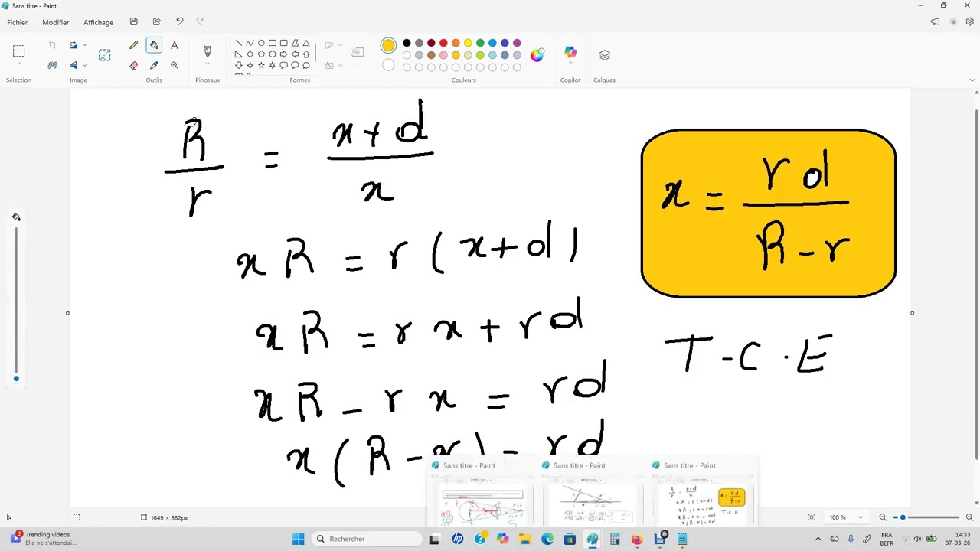Open the Affichage menu
The width and height of the screenshot is (980, 551).
pos(98,22)
